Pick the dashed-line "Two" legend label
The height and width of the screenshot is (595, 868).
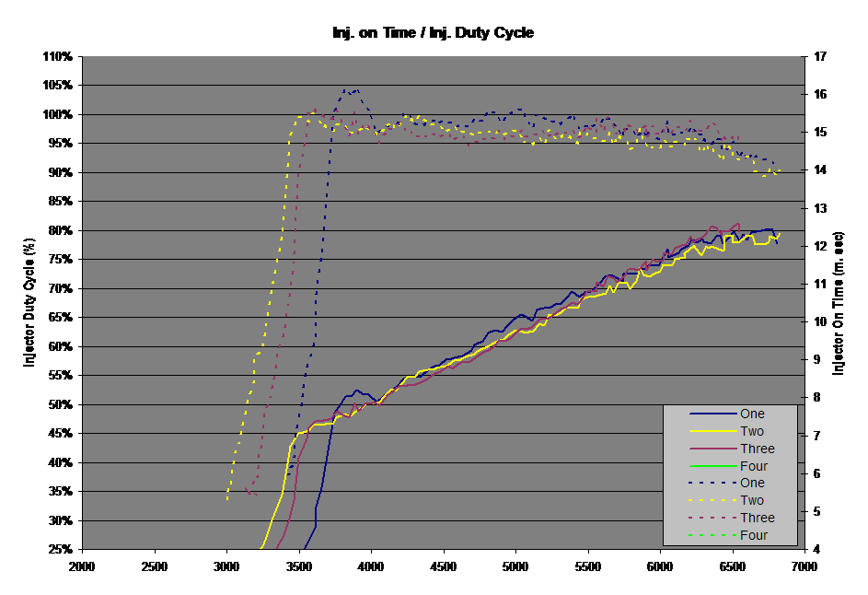point(752,501)
